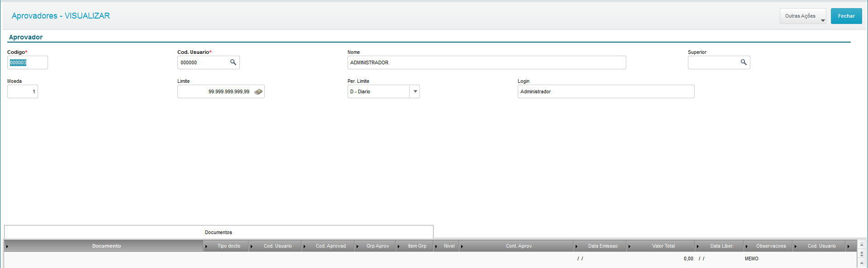
Task: Open the Superior field lookup magnifier
Action: [x=744, y=62]
